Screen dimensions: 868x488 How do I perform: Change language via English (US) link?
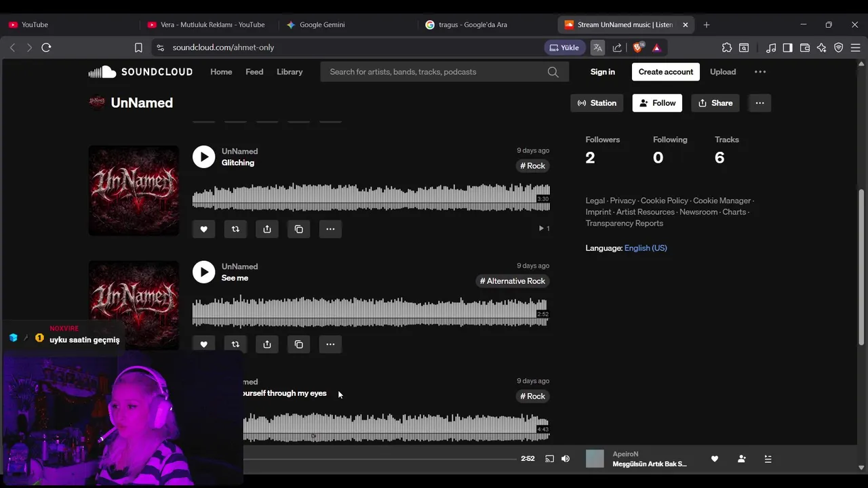646,248
